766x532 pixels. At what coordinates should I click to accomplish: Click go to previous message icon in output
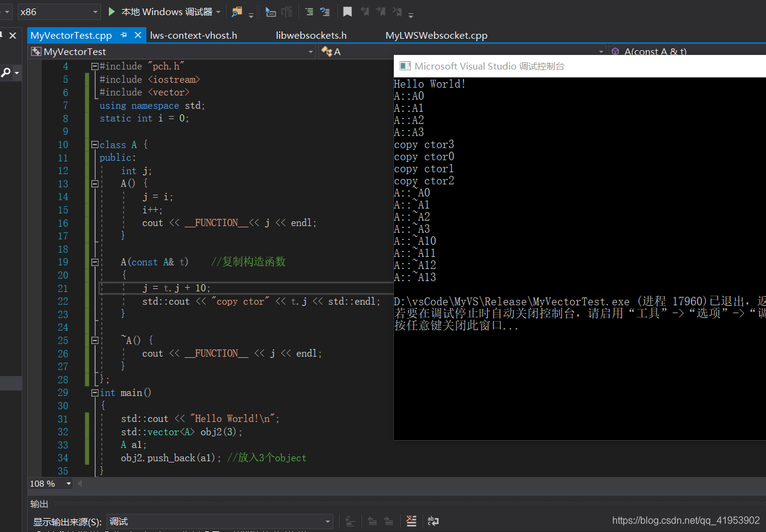(373, 521)
